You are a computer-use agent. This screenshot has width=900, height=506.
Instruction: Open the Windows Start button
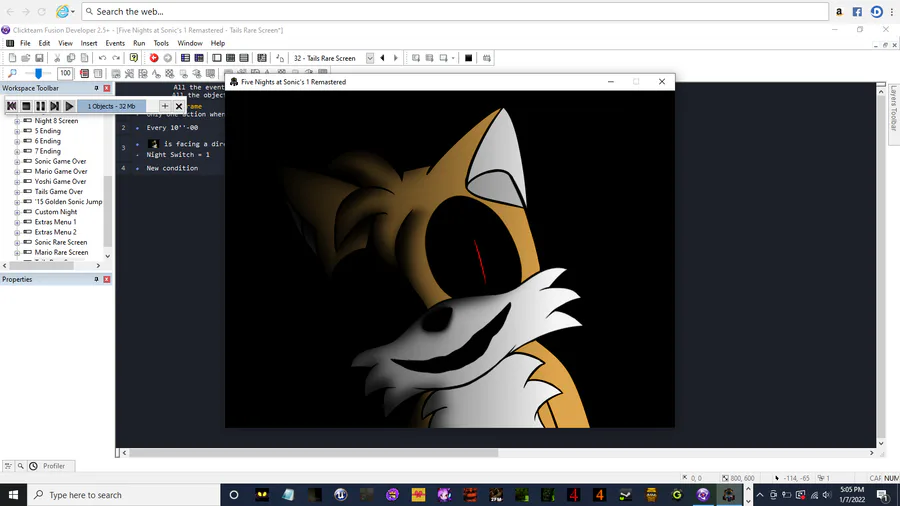pos(13,495)
